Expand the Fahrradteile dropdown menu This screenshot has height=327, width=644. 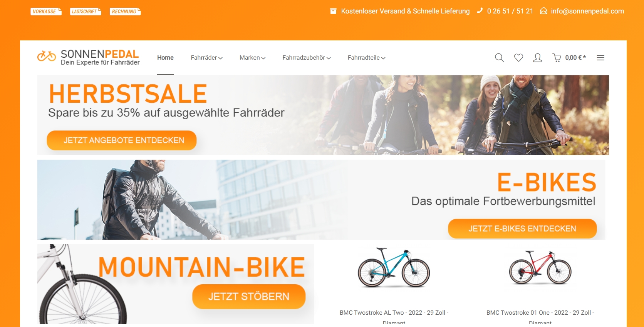pyautogui.click(x=366, y=58)
